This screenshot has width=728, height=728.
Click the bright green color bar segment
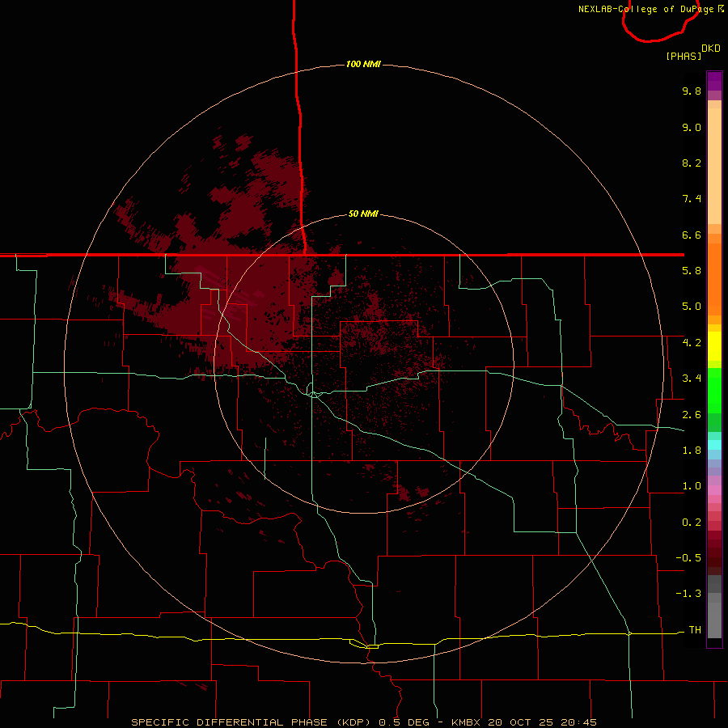tap(714, 390)
